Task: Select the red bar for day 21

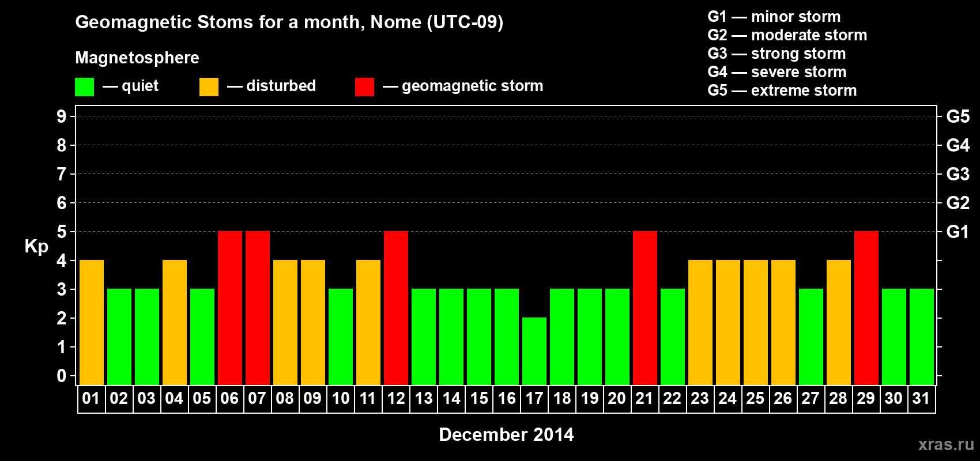Action: (x=645, y=308)
